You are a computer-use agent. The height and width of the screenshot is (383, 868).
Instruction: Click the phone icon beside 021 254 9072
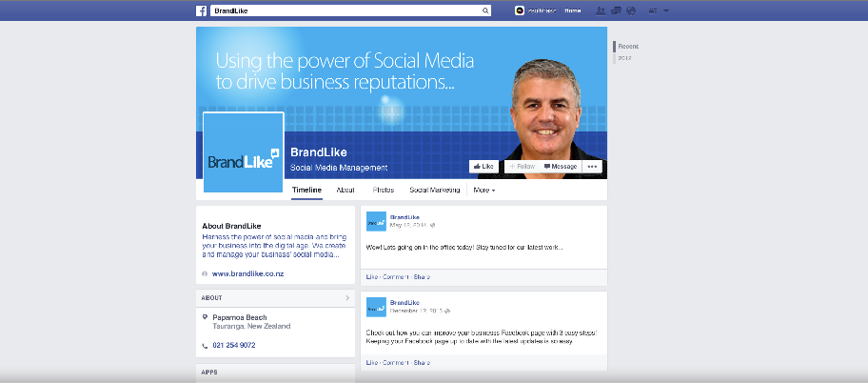pos(205,345)
